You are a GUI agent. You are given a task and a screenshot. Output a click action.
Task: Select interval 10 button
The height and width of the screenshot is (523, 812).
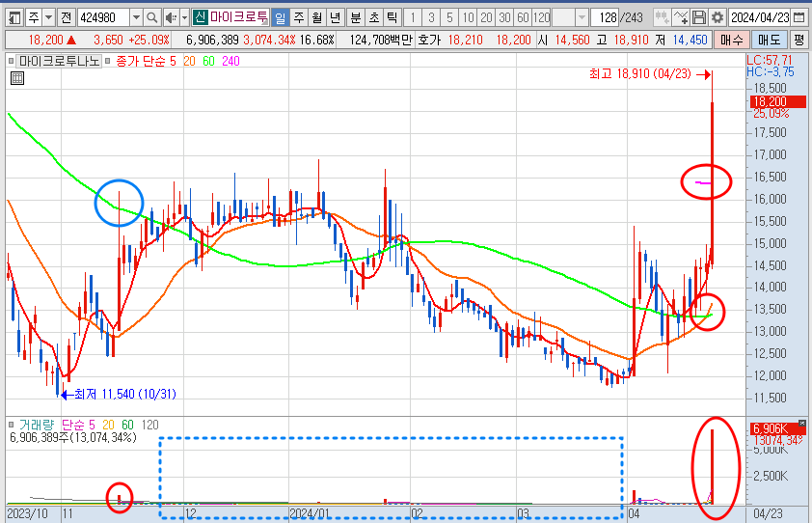(468, 18)
